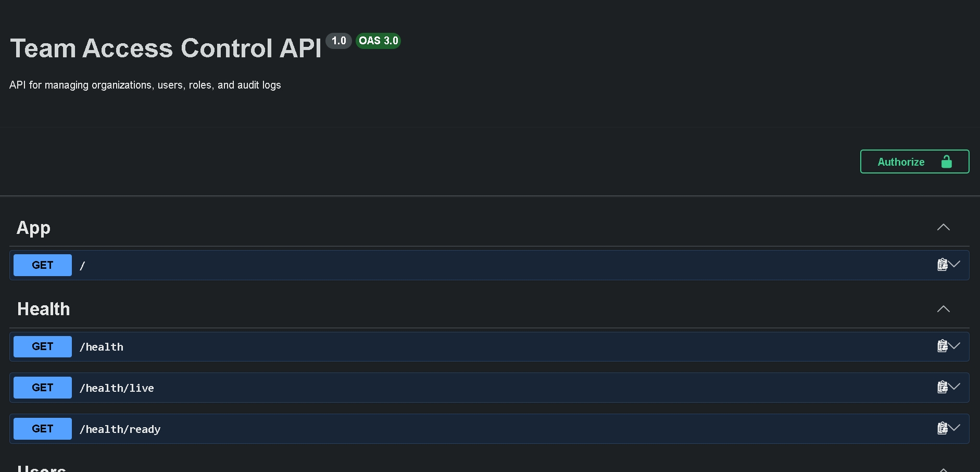
Task: Click the GET method badge for root path
Action: pyautogui.click(x=43, y=265)
